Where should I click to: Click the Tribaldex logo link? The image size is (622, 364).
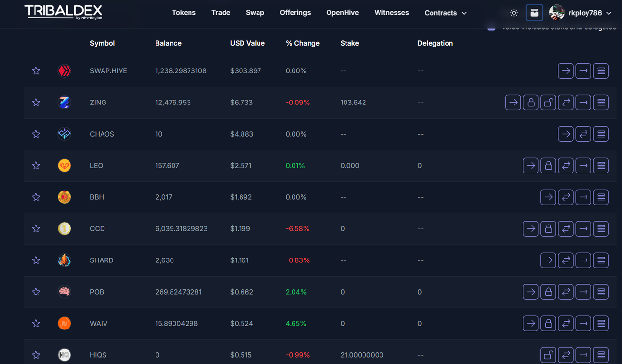(x=63, y=12)
